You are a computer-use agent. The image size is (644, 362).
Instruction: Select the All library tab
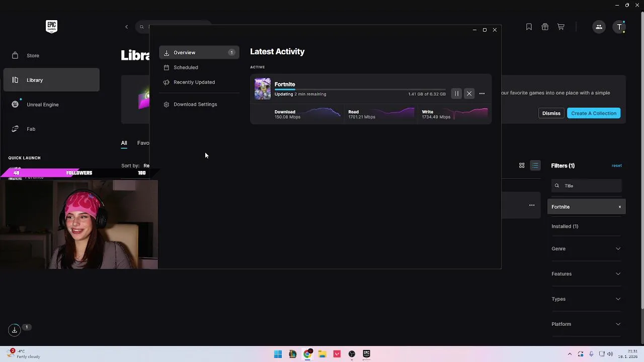tap(124, 143)
